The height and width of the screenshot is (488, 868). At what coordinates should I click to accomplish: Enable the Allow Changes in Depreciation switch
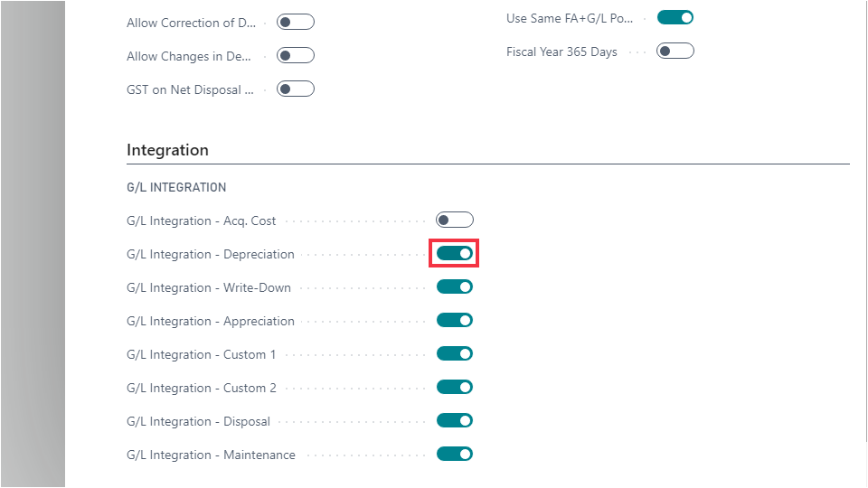(x=295, y=56)
